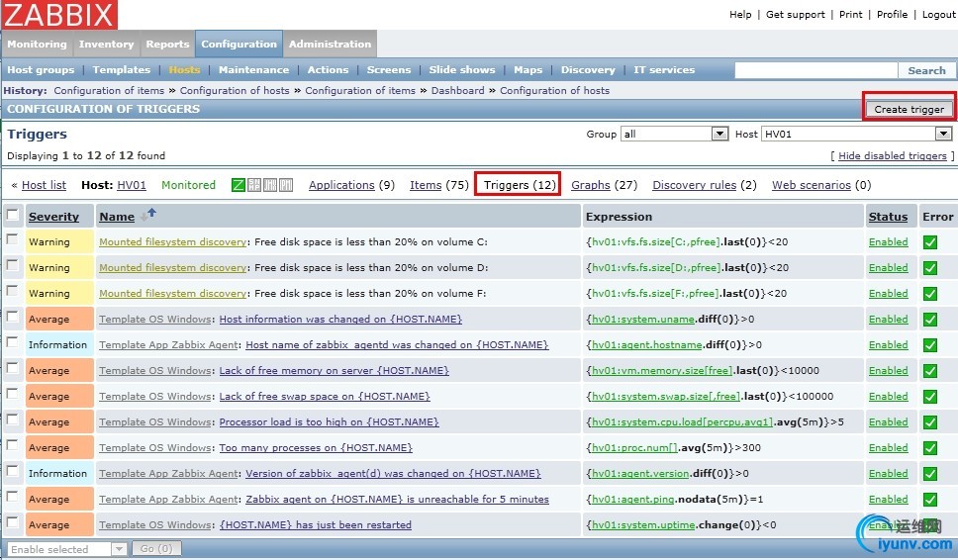
Task: Check the box for Host information was changed trigger
Action: coord(12,316)
